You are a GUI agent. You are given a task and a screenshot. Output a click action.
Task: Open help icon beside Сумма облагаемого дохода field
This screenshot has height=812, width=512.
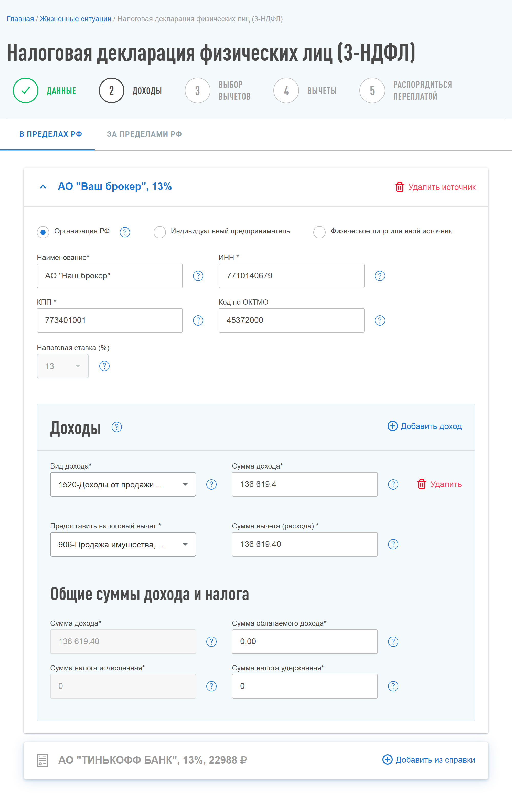(393, 641)
